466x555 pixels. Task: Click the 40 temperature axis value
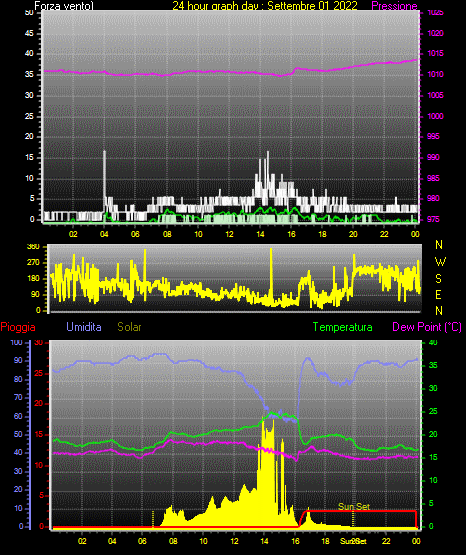click(433, 342)
